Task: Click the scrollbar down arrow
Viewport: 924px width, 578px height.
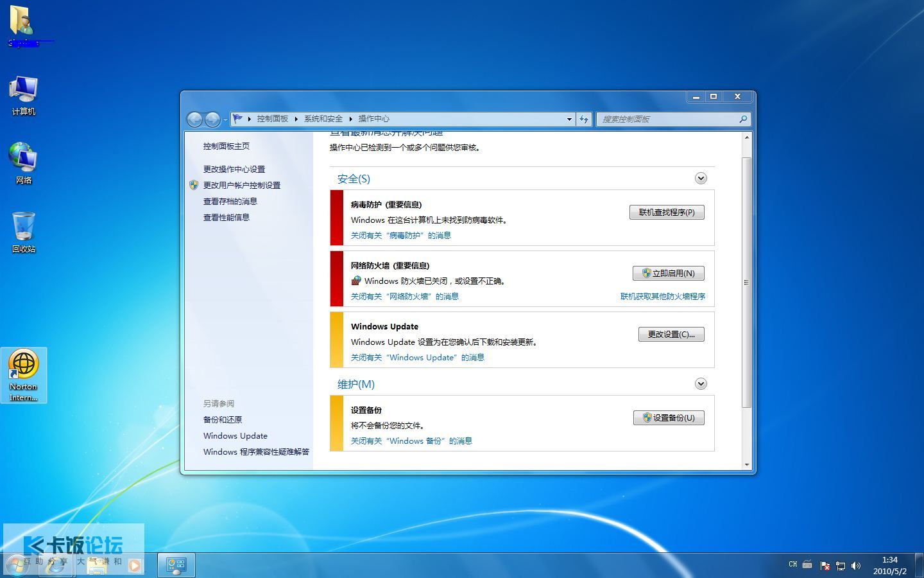Action: pos(747,464)
